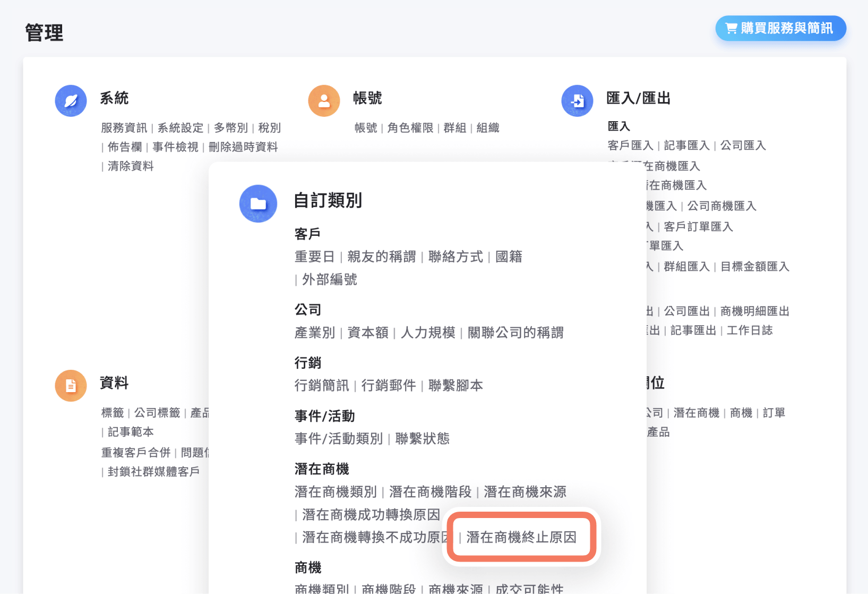The width and height of the screenshot is (868, 594).
Task: Open 稅別 link
Action: [x=270, y=128]
